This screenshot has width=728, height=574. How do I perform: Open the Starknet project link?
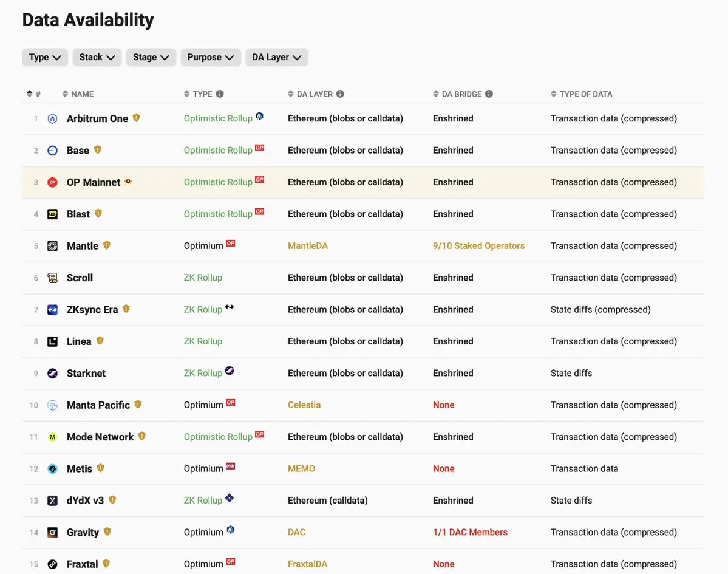86,373
